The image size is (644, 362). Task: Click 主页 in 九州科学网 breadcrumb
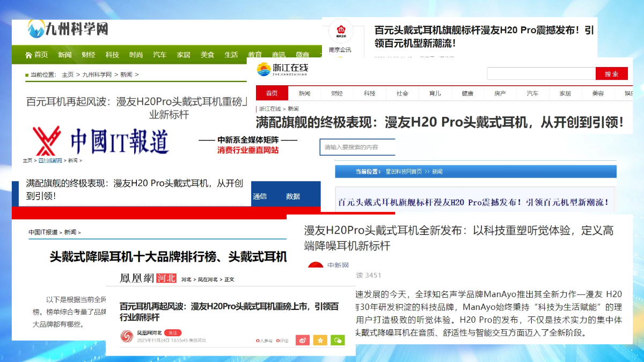coord(68,75)
